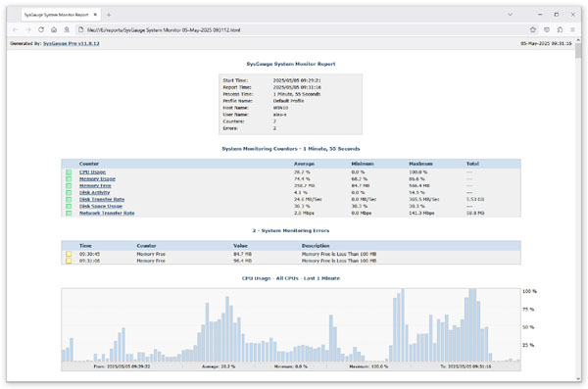588x389 pixels.
Task: Click Memory Usage average value 74.4 %
Action: click(302, 179)
